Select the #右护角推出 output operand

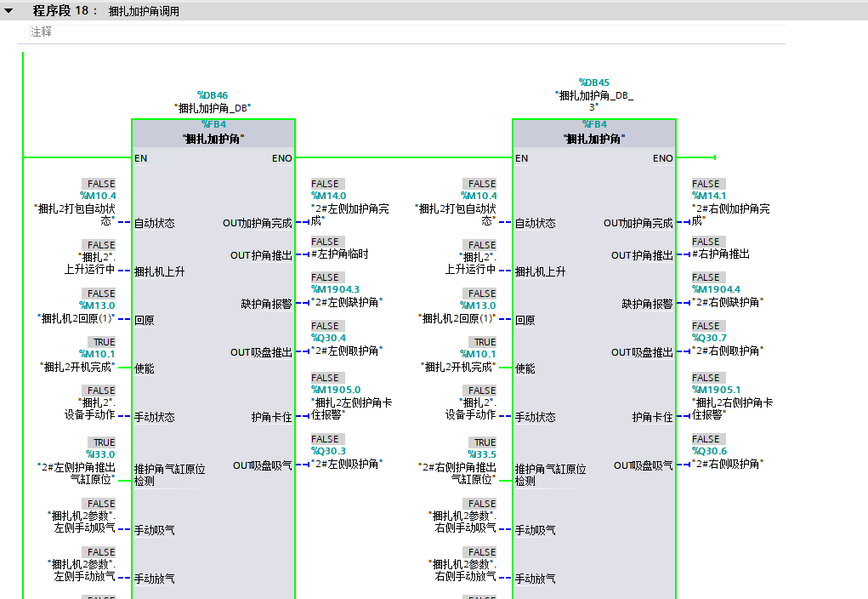click(721, 254)
